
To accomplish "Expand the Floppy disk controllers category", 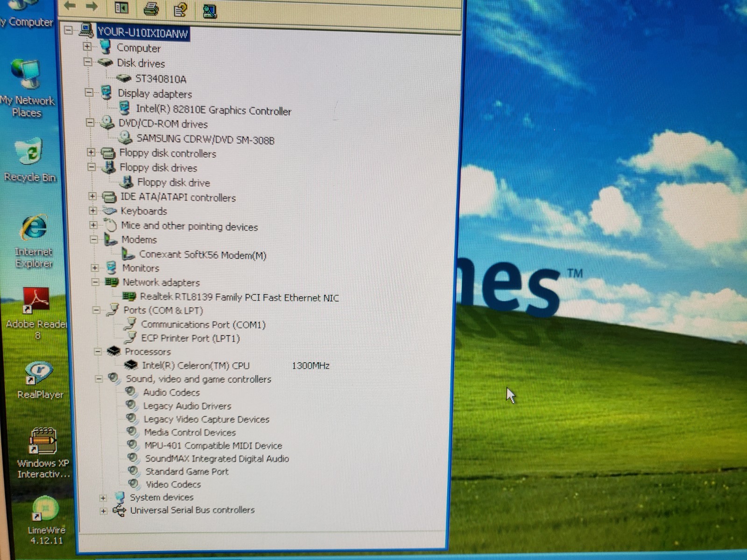I will [91, 152].
